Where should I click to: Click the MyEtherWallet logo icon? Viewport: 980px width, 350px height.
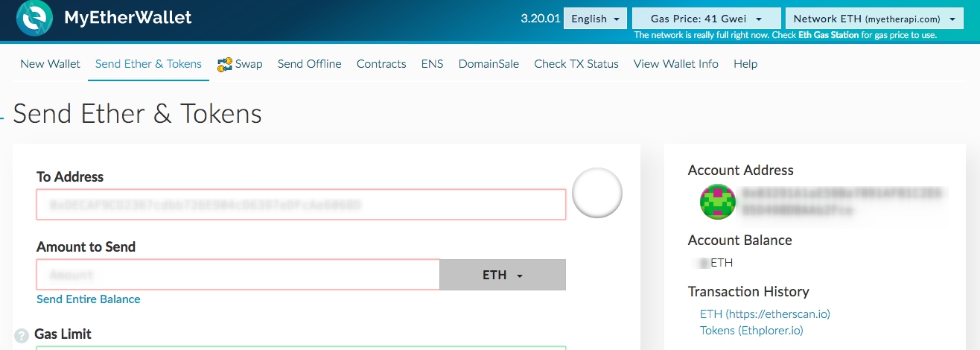(x=34, y=19)
